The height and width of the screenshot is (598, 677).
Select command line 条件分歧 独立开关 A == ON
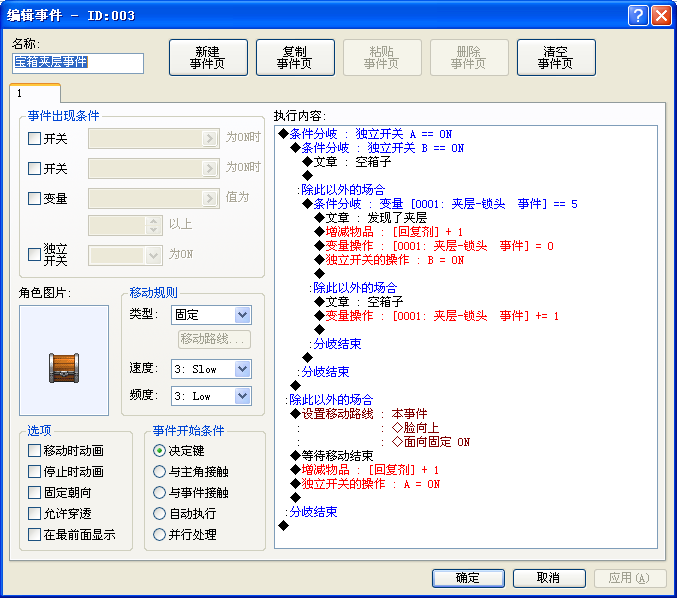click(x=365, y=134)
